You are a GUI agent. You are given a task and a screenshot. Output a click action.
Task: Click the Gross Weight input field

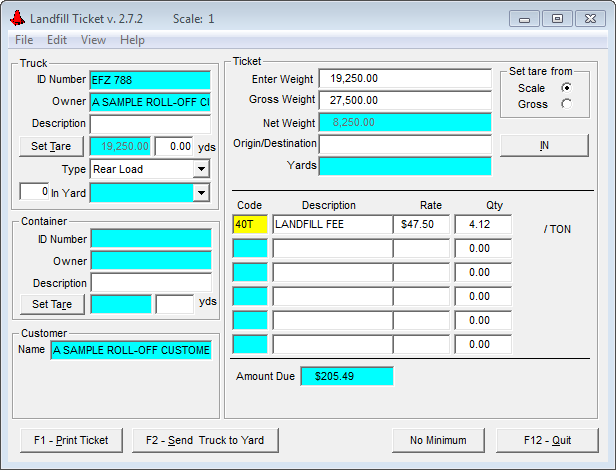tap(404, 100)
